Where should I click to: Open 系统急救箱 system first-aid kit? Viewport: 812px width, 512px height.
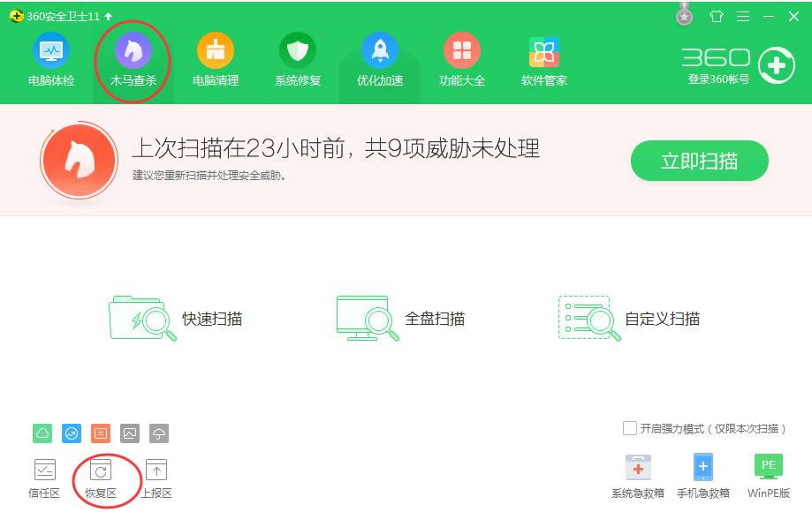[x=638, y=477]
